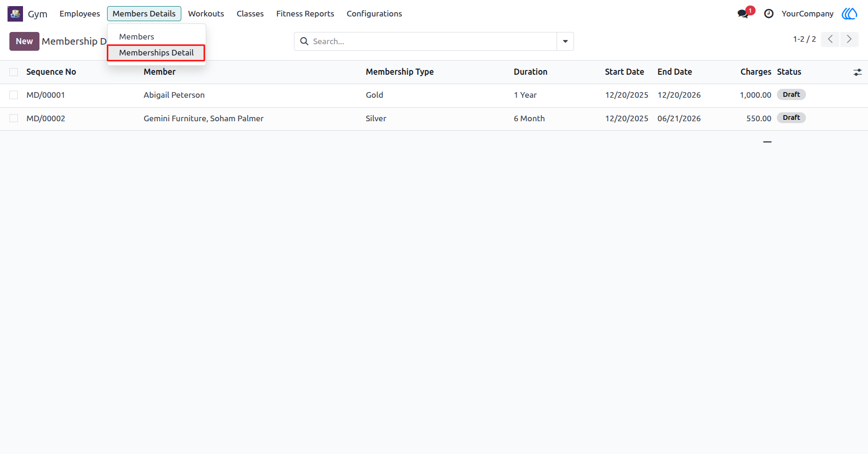Sort by Membership Type column header
The image size is (868, 454).
pyautogui.click(x=400, y=72)
